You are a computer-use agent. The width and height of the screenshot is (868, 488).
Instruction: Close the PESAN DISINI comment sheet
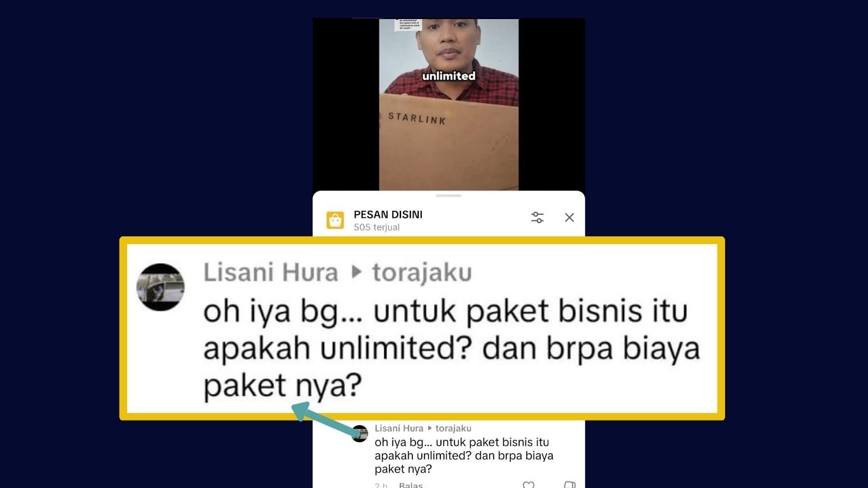pyautogui.click(x=569, y=217)
